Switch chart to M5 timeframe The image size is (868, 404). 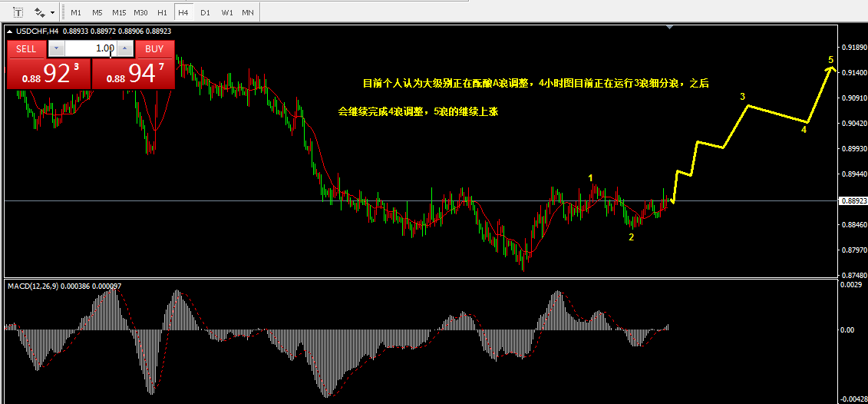coord(97,12)
